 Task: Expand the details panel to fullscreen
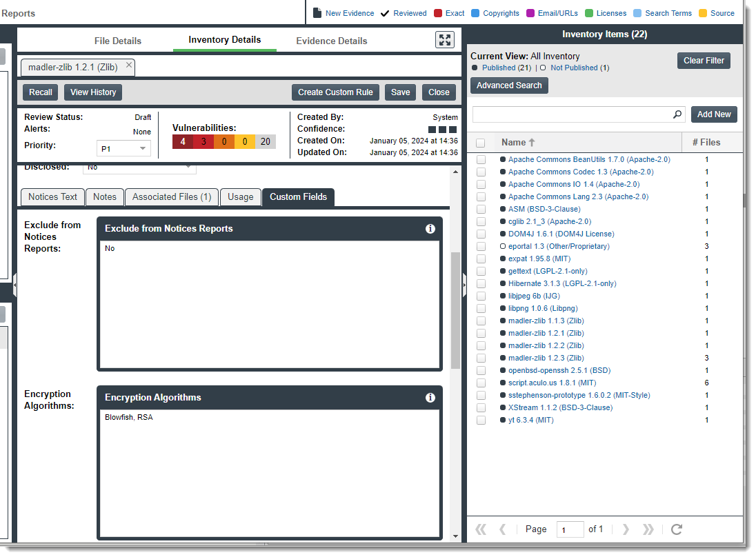point(445,40)
